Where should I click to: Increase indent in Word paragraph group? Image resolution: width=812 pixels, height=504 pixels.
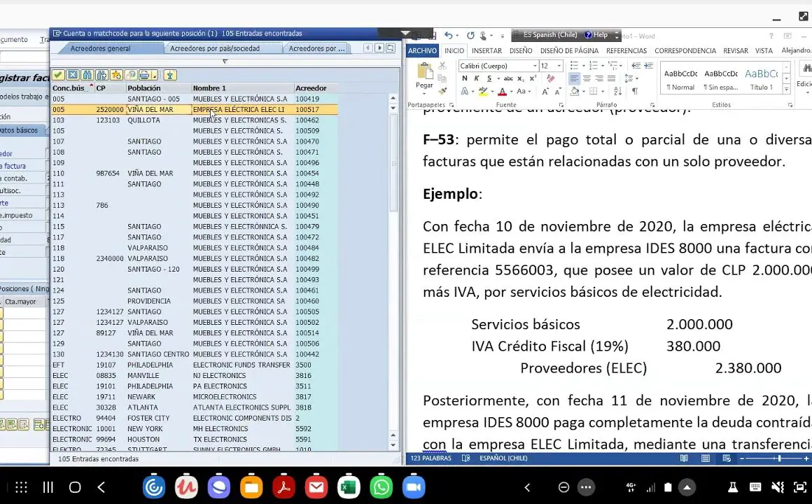click(x=647, y=66)
